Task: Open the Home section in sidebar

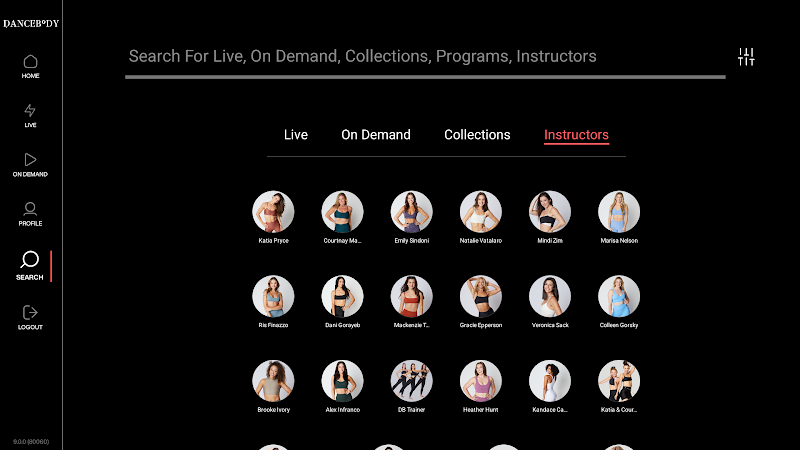Action: [x=30, y=62]
